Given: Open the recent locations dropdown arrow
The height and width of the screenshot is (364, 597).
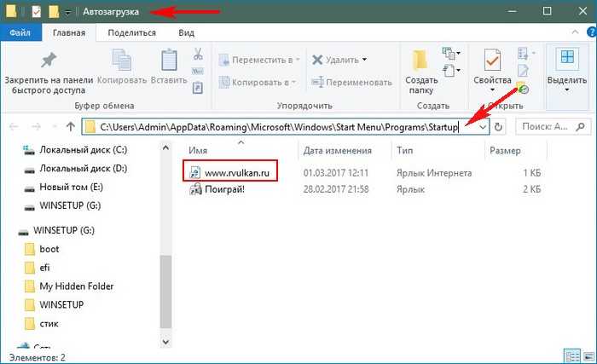Looking at the screenshot, I should [x=55, y=127].
